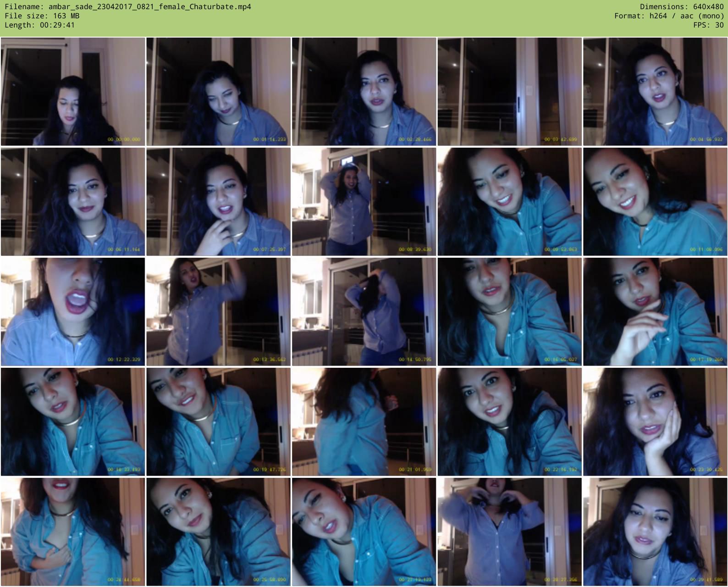Viewport: 728px width, 587px height.
Task: Click the thumbnail timestamped 00:00:00.000
Action: pyautogui.click(x=73, y=92)
